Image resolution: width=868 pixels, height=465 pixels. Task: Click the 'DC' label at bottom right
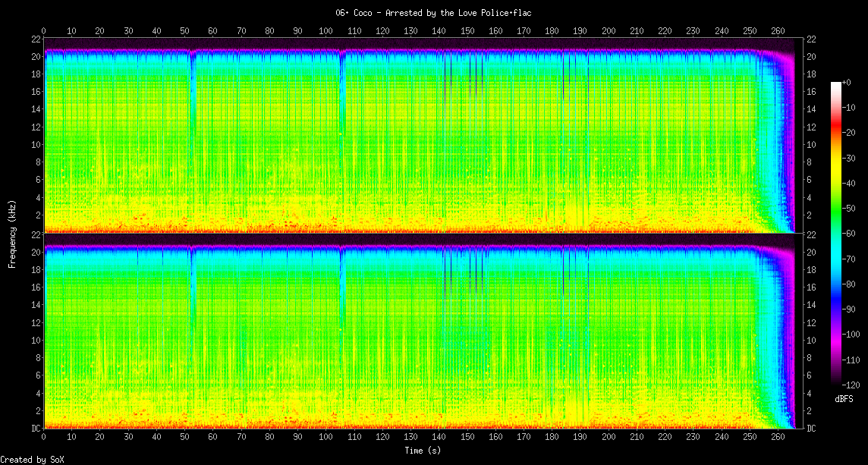[x=811, y=429]
